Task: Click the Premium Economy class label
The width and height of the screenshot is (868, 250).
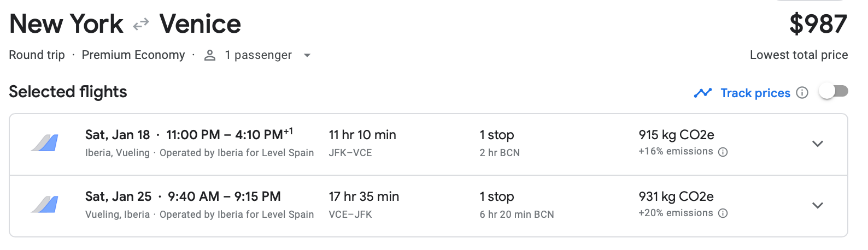Action: [133, 55]
